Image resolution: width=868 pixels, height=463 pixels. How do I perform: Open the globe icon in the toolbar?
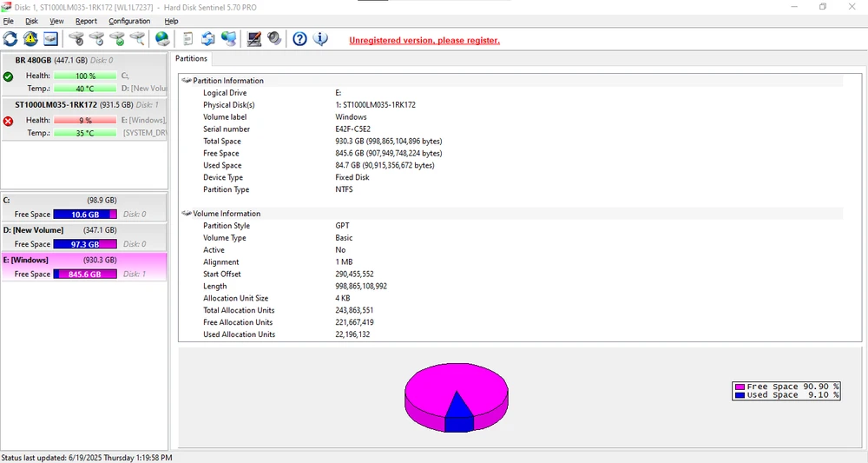click(162, 39)
